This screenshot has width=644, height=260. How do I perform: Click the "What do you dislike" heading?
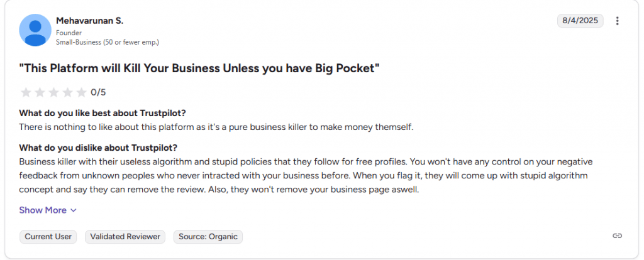98,148
